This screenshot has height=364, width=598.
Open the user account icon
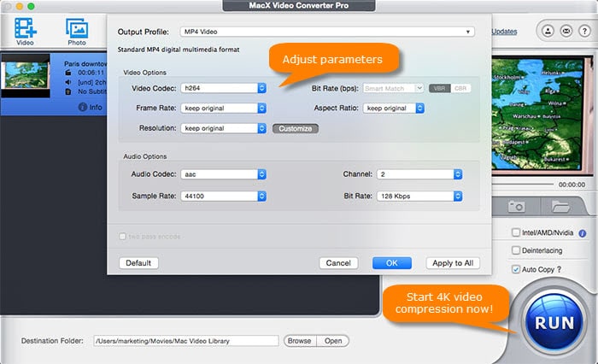548,31
